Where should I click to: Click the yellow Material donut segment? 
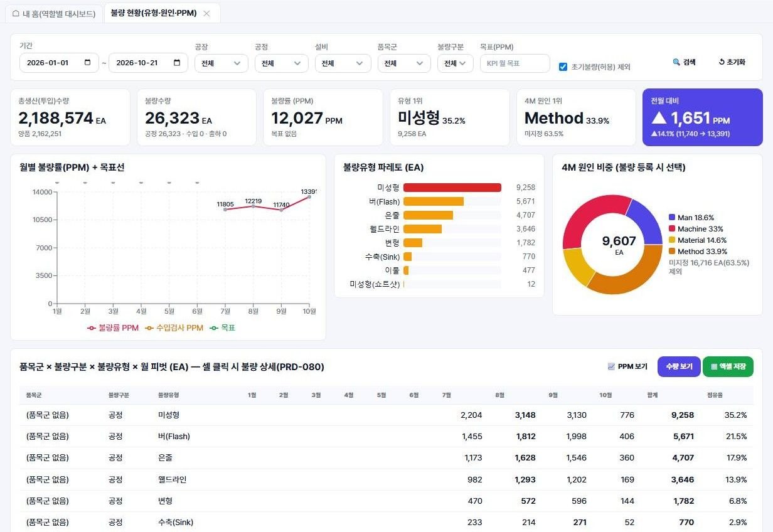pyautogui.click(x=576, y=266)
